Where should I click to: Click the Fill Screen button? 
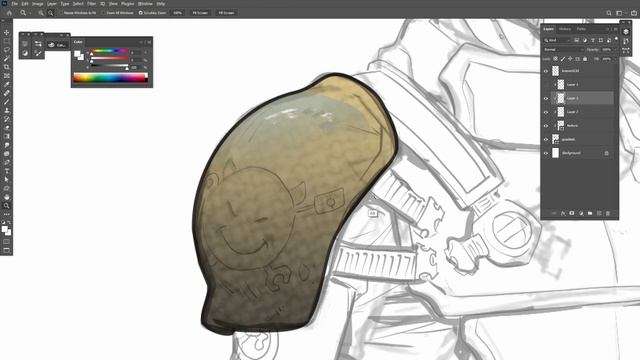pyautogui.click(x=226, y=13)
